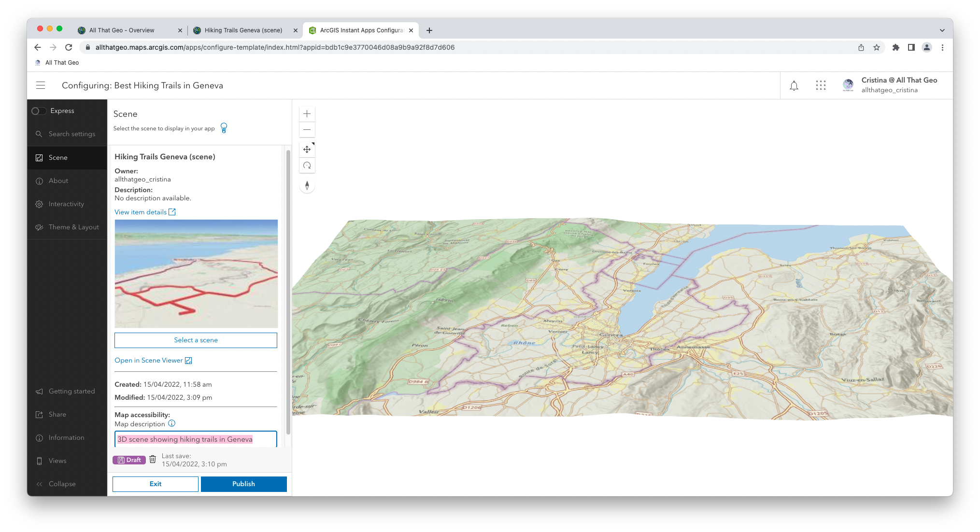The width and height of the screenshot is (980, 532).
Task: Click the zoom out icon on map
Action: click(x=307, y=130)
